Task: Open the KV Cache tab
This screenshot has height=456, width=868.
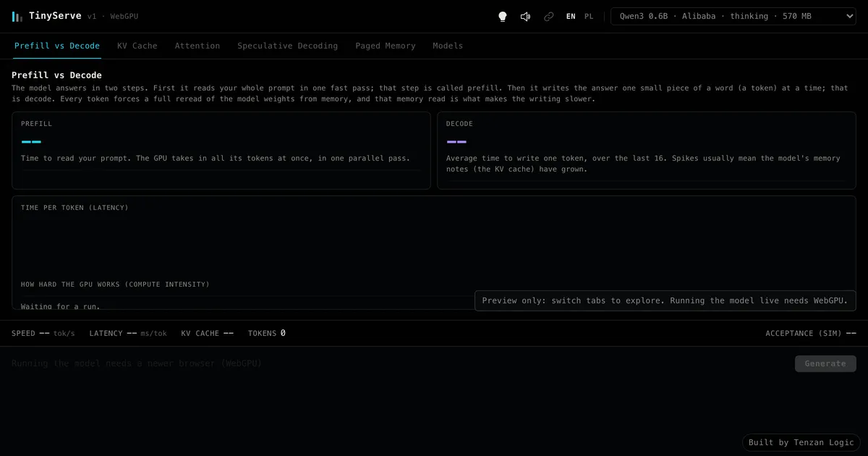Action: tap(137, 46)
